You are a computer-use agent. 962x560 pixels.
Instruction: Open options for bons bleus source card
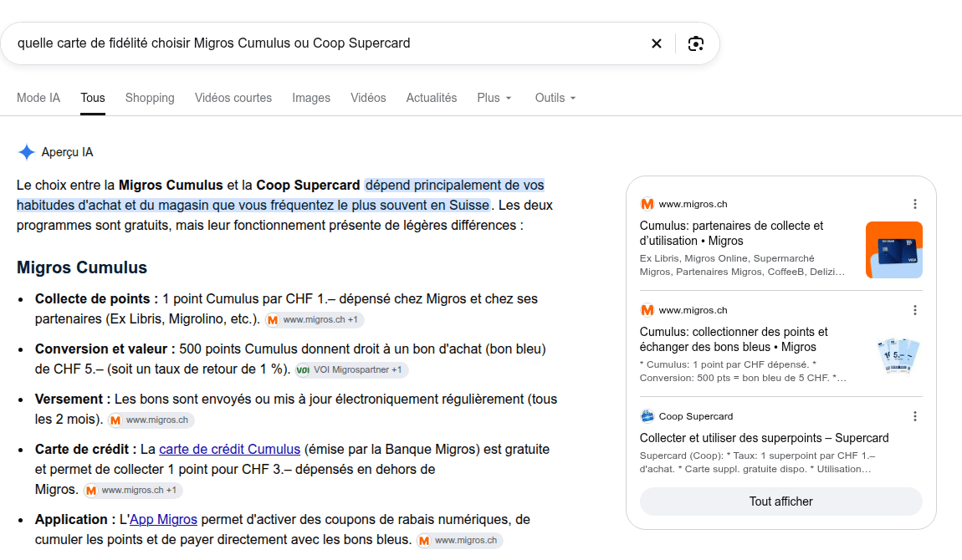pyautogui.click(x=915, y=310)
